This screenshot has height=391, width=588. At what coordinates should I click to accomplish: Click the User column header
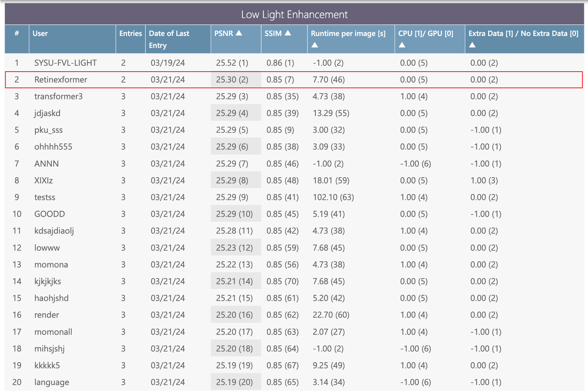click(x=72, y=39)
